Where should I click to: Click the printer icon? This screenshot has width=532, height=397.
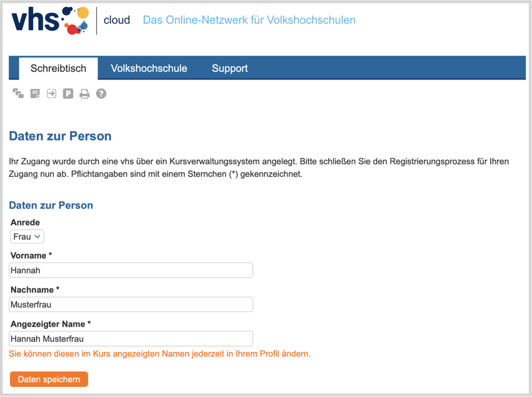(85, 94)
